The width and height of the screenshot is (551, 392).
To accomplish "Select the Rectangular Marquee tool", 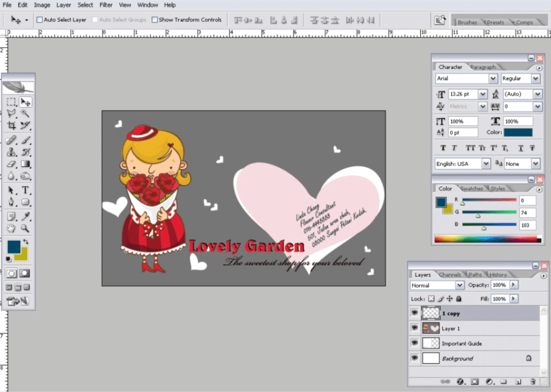I will pyautogui.click(x=11, y=102).
